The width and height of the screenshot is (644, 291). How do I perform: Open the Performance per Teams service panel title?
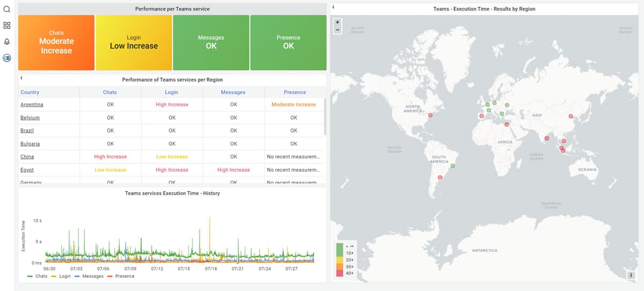[172, 9]
